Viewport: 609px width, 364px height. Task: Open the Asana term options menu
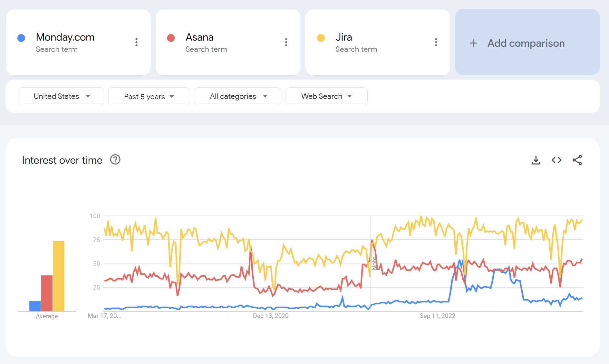coord(286,42)
